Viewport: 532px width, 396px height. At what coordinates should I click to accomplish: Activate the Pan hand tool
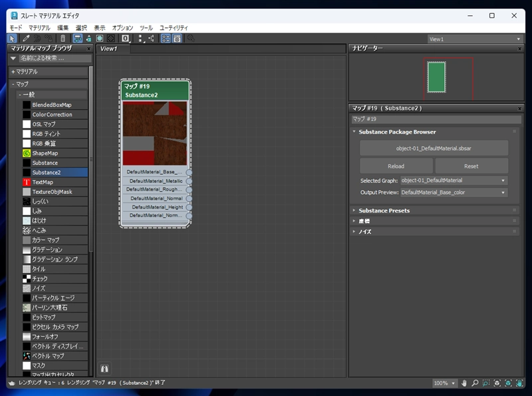[464, 383]
